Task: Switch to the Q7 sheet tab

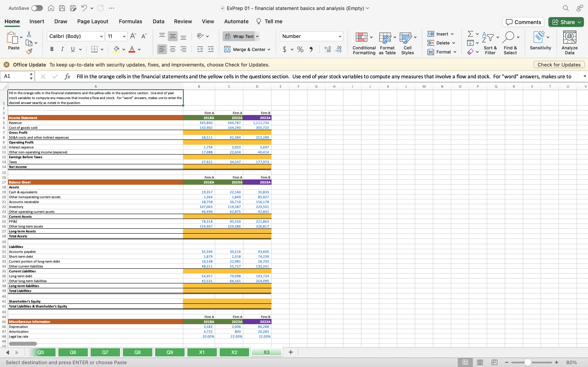Action: (105, 352)
